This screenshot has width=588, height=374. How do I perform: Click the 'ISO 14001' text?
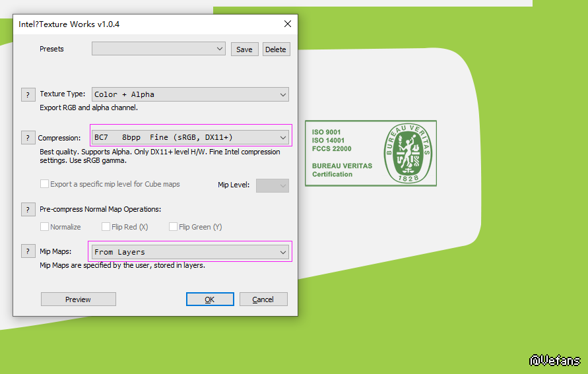tap(328, 140)
